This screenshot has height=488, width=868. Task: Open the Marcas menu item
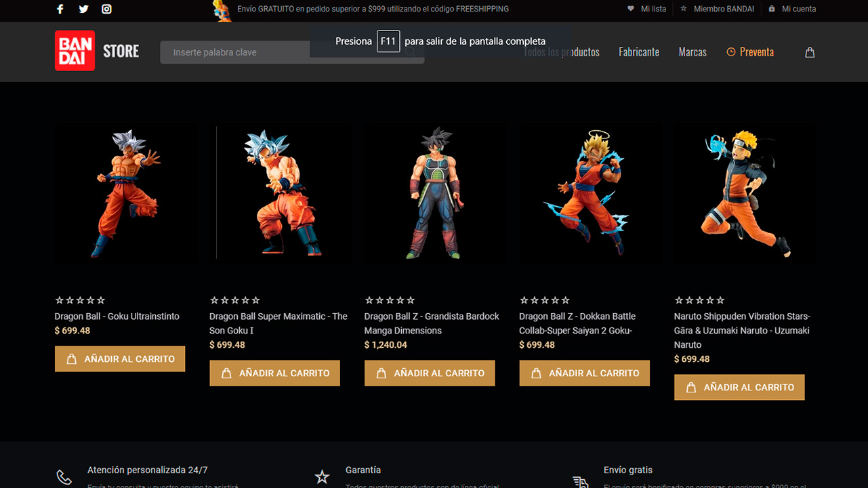(x=693, y=52)
